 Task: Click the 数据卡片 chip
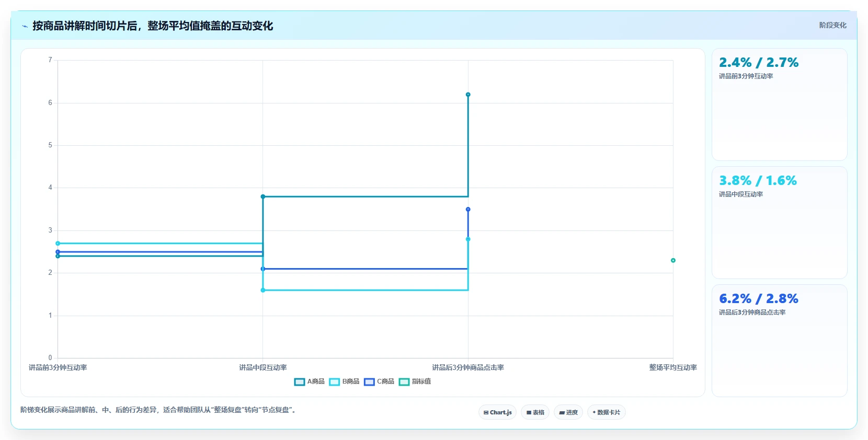point(607,412)
